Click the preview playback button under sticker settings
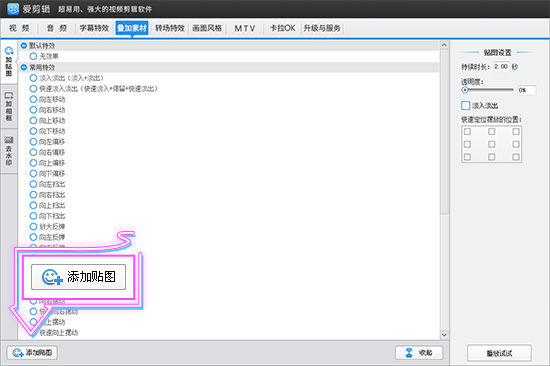 click(x=499, y=353)
